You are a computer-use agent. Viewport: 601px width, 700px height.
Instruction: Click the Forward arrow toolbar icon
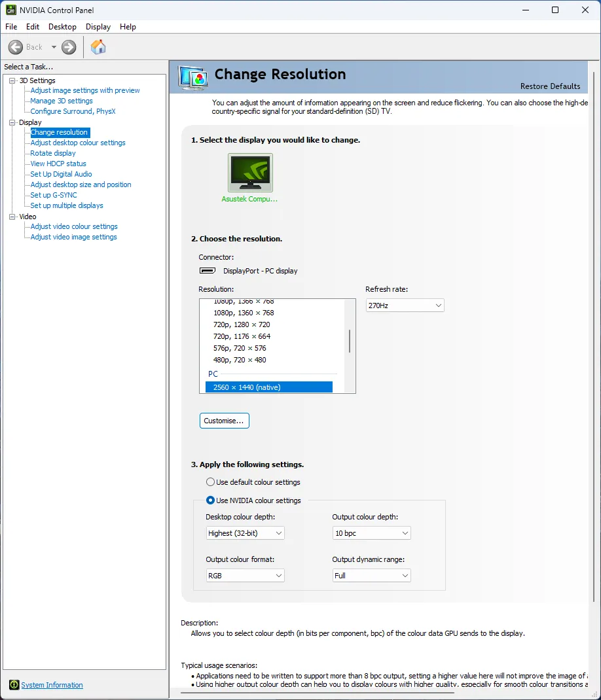(x=69, y=47)
